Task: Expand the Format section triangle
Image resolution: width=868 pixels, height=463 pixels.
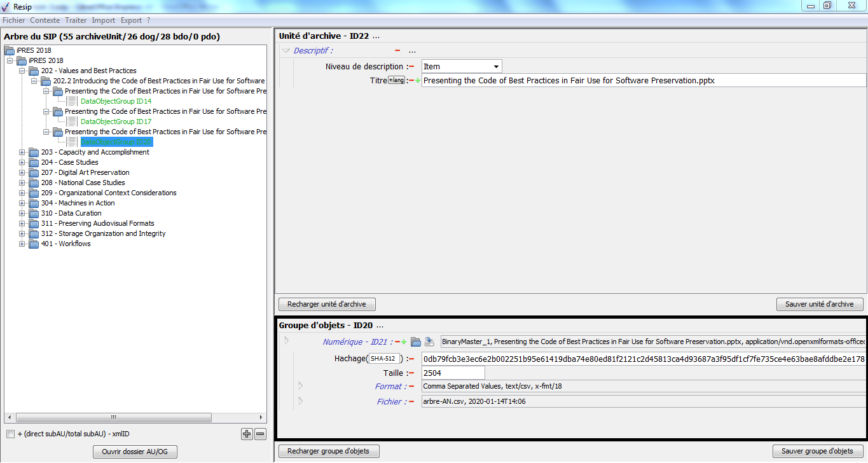Action: [300, 385]
